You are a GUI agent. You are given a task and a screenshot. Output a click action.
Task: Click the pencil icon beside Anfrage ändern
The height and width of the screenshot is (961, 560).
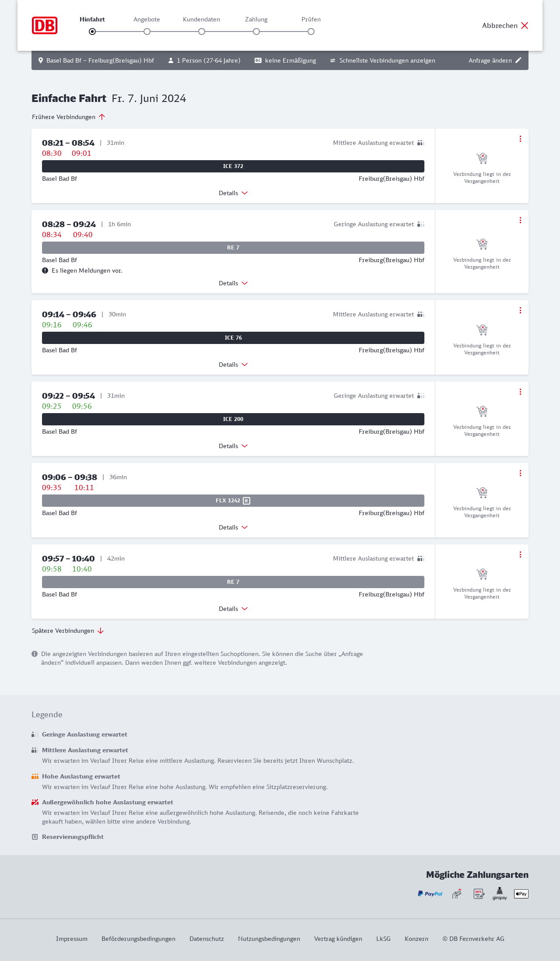coord(518,60)
